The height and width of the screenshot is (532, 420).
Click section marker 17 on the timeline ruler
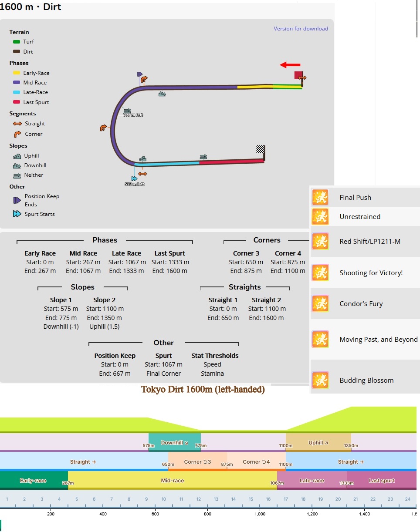point(286,499)
